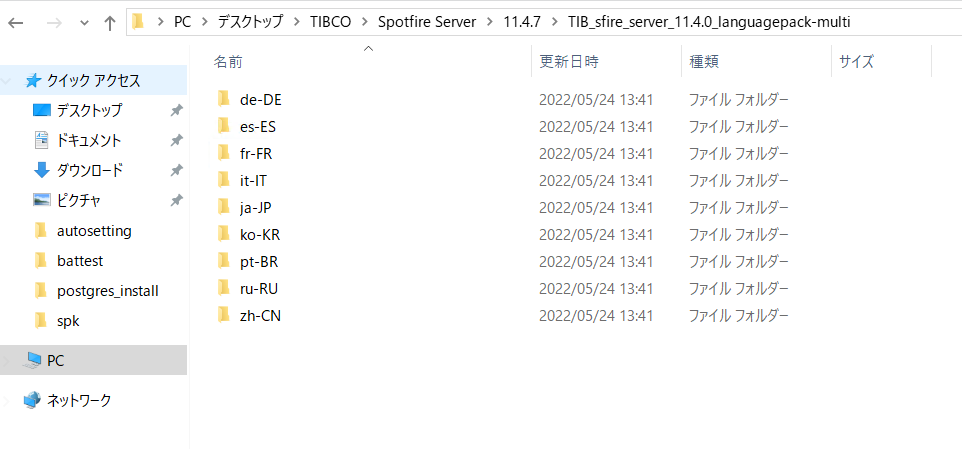The image size is (962, 449).
Task: Select the de-DE folder icon
Action: point(223,99)
